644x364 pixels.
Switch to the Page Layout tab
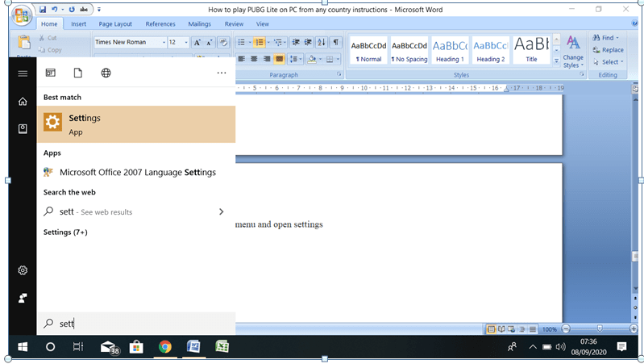click(115, 24)
